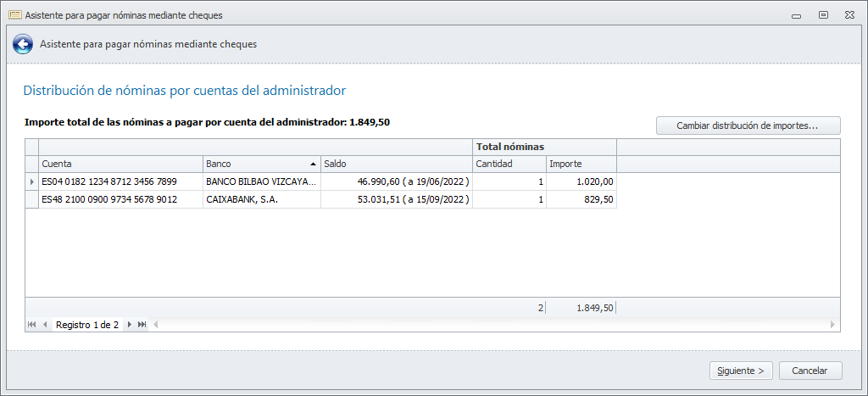Viewport: 868px width, 396px height.
Task: Sort by the Cuenta column header
Action: pyautogui.click(x=120, y=164)
